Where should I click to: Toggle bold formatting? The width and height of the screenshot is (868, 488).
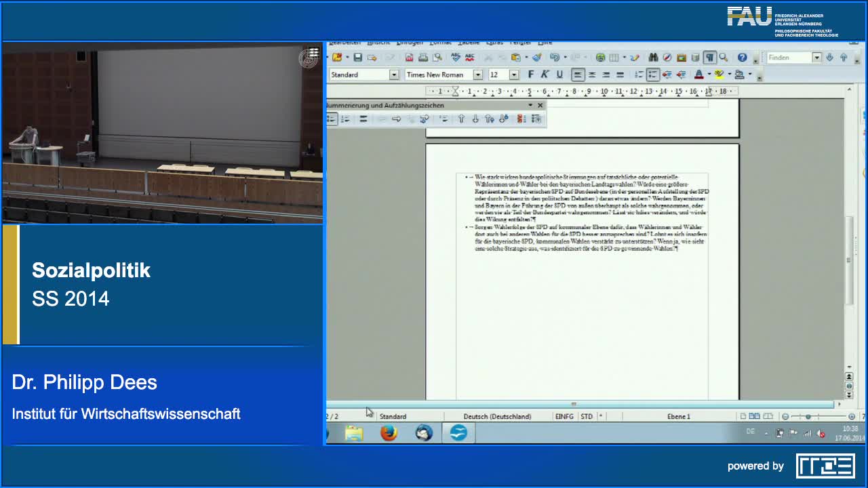point(531,74)
